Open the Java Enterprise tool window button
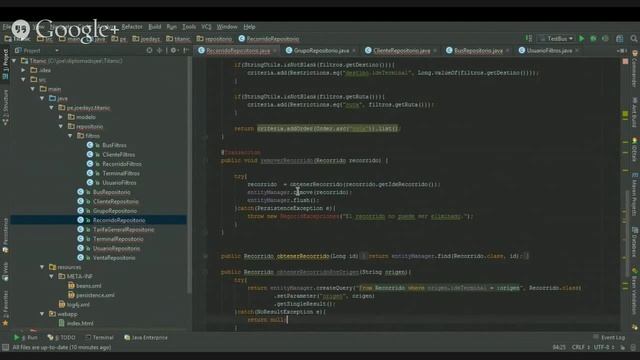640x360 pixels. (x=146, y=338)
